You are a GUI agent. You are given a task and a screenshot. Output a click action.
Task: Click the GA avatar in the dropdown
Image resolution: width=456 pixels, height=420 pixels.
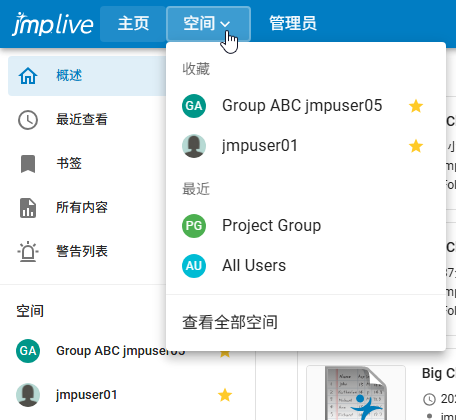194,106
